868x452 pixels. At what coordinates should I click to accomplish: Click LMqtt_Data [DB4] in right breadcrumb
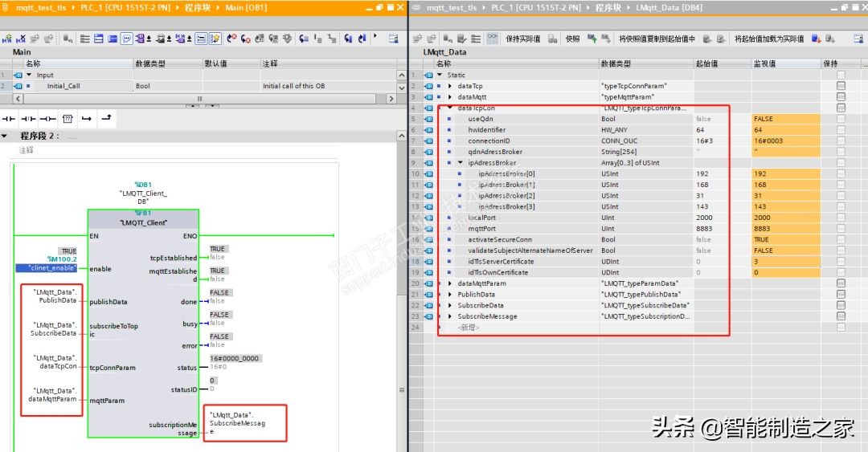pos(669,8)
